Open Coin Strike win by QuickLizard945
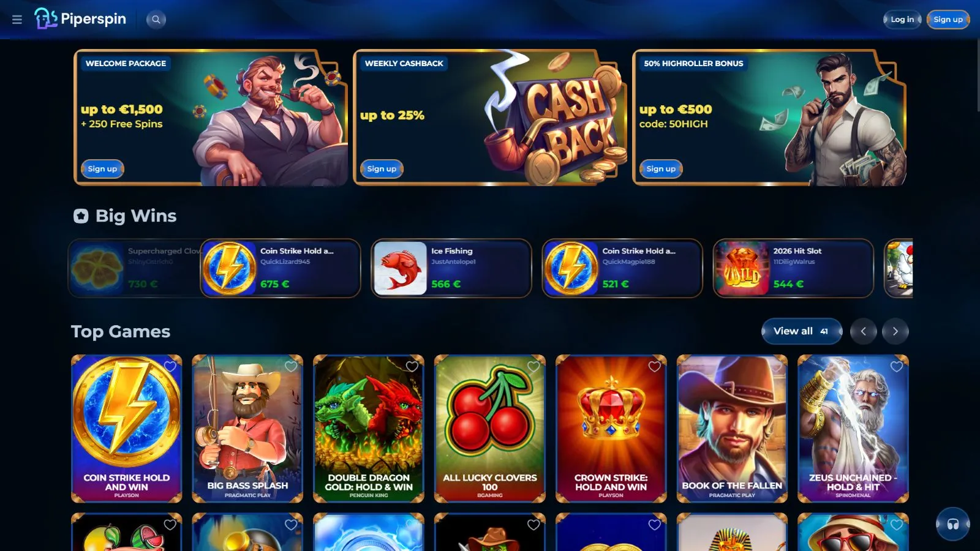The width and height of the screenshot is (980, 551). pos(281,268)
